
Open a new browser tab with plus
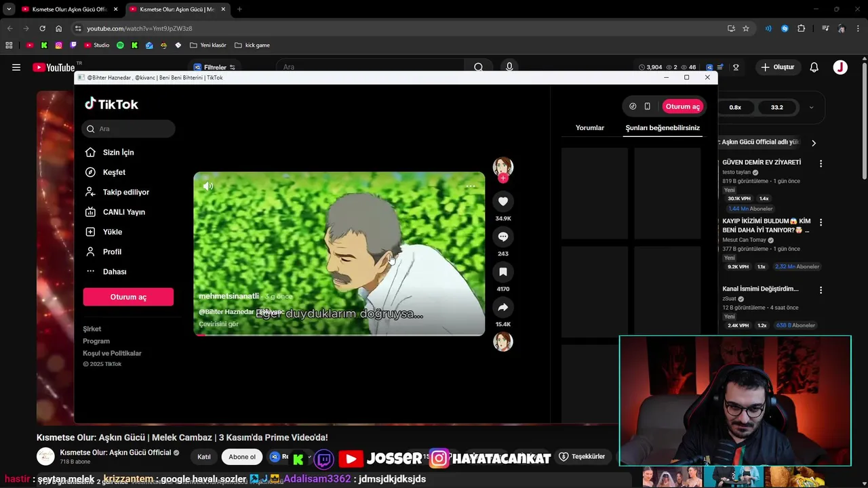(239, 9)
